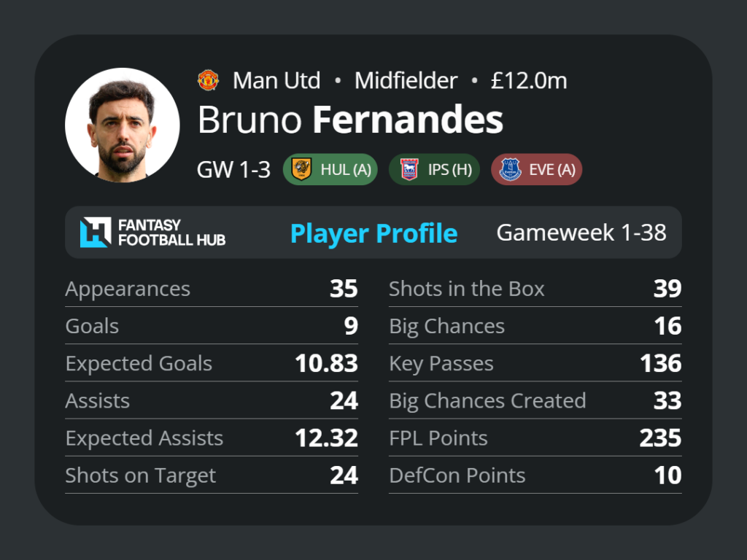This screenshot has width=747, height=560.
Task: Select the Expected Goals stat row
Action: click(212, 363)
